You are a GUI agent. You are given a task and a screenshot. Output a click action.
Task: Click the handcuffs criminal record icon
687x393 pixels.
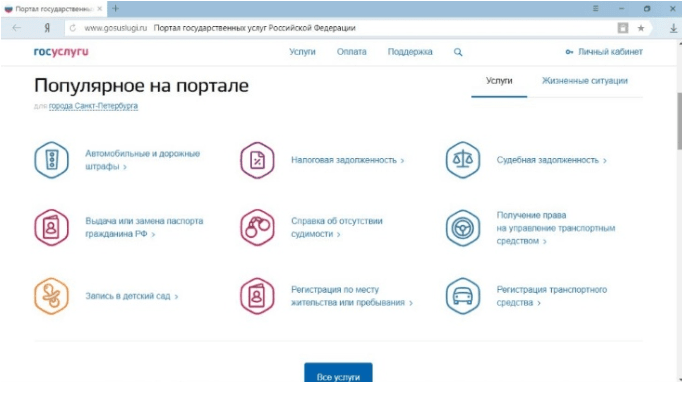pos(257,227)
